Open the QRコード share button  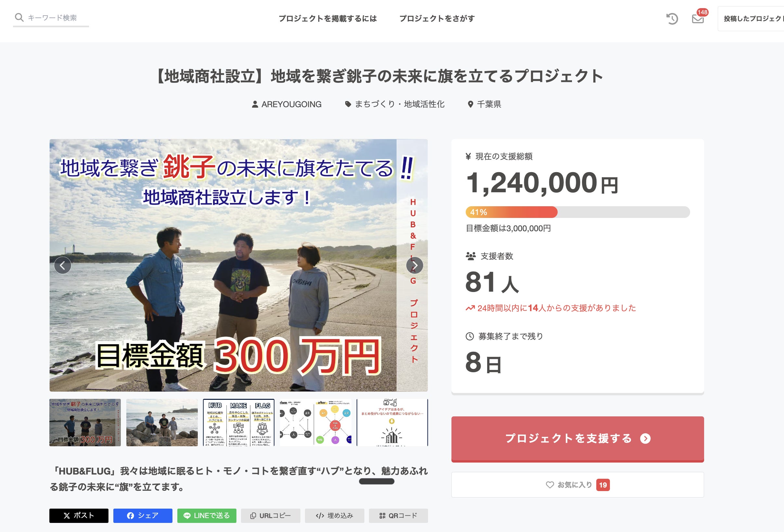[398, 515]
